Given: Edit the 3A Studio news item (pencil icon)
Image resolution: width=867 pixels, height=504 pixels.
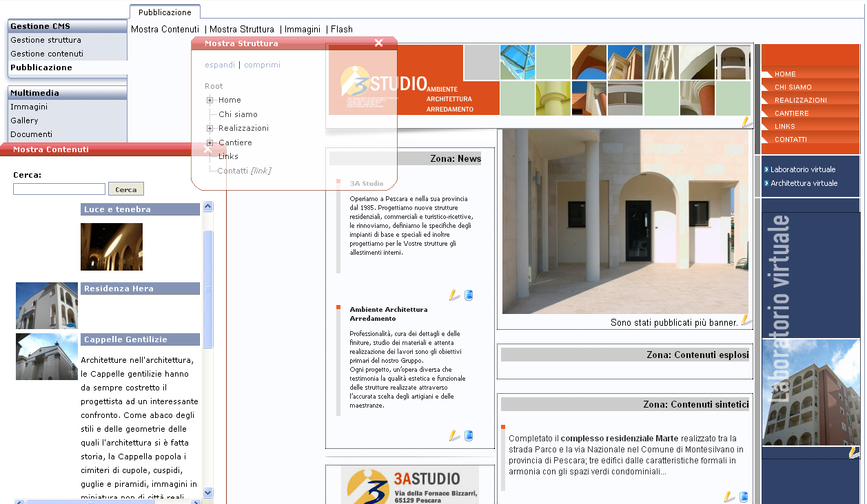Looking at the screenshot, I should point(454,295).
